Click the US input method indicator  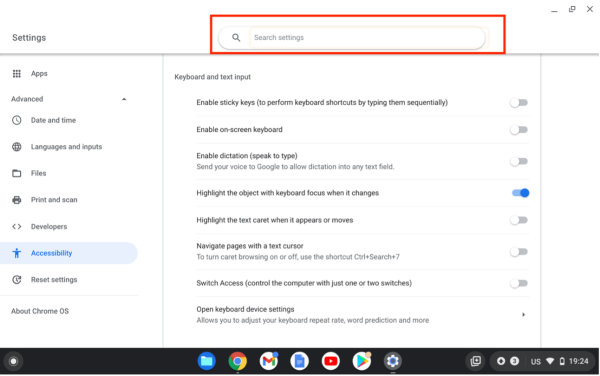click(x=536, y=361)
